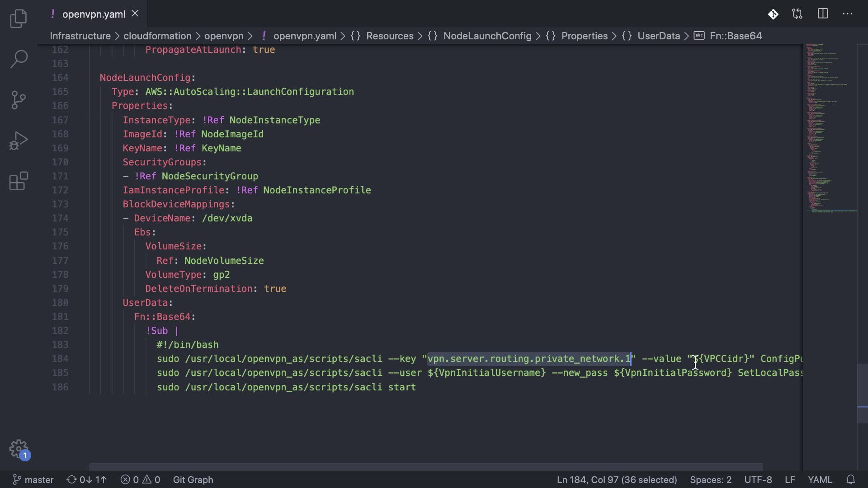The height and width of the screenshot is (488, 868).
Task: Click the master branch indicator
Action: coord(33,479)
